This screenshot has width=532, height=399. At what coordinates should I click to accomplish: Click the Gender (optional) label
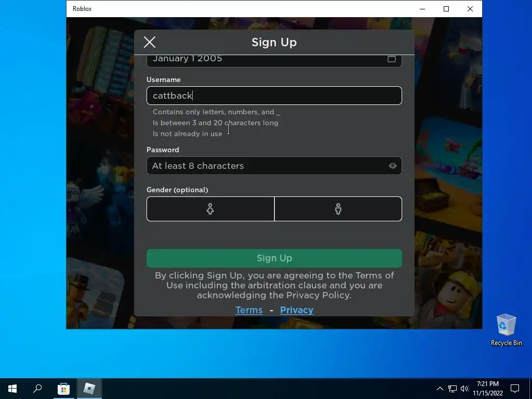point(177,190)
